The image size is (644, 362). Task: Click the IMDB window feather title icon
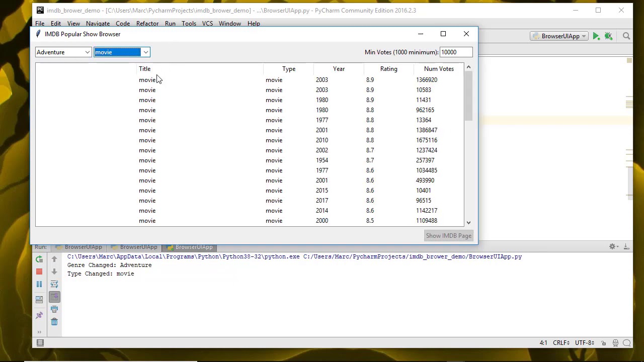click(x=38, y=34)
